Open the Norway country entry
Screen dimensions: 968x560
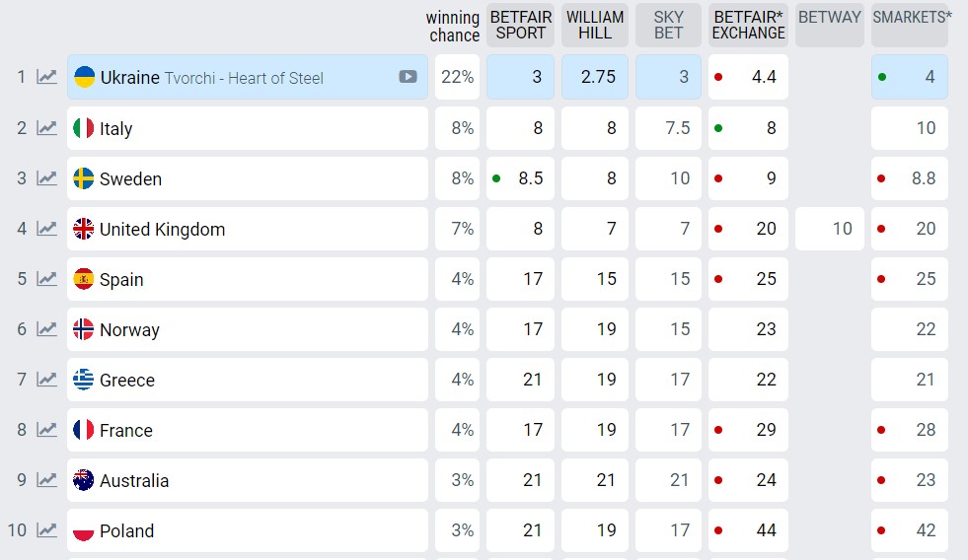click(x=247, y=329)
